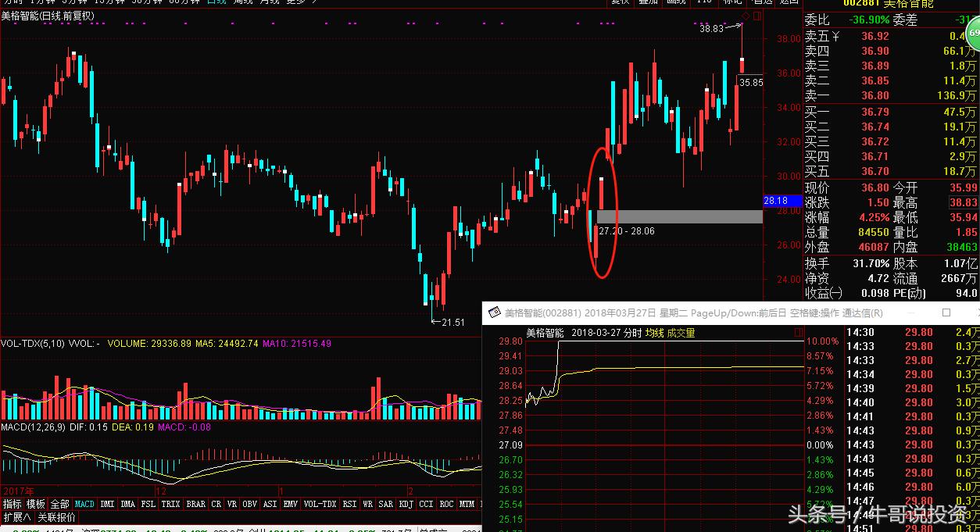Click the red square marker above chart
This screenshot has width=980, height=532.
(x=756, y=16)
